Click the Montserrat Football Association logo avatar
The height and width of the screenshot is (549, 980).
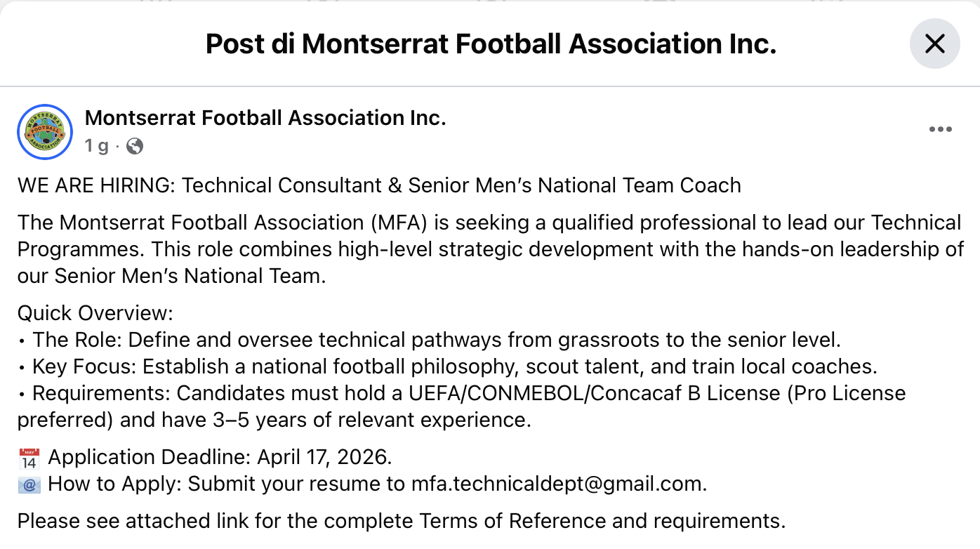[44, 132]
